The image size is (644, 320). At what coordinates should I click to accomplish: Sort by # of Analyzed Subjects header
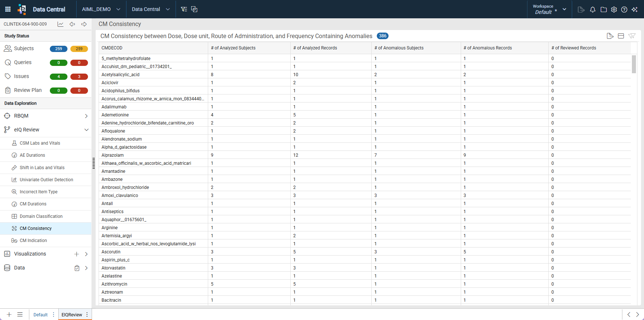click(249, 48)
